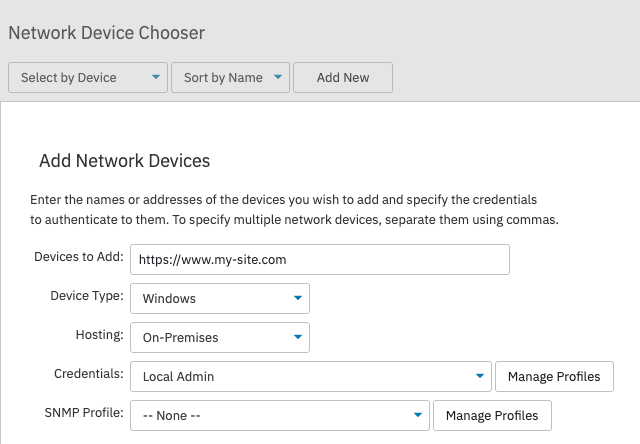640x444 pixels.
Task: Click the arrow icon in Hosting field
Action: (298, 337)
